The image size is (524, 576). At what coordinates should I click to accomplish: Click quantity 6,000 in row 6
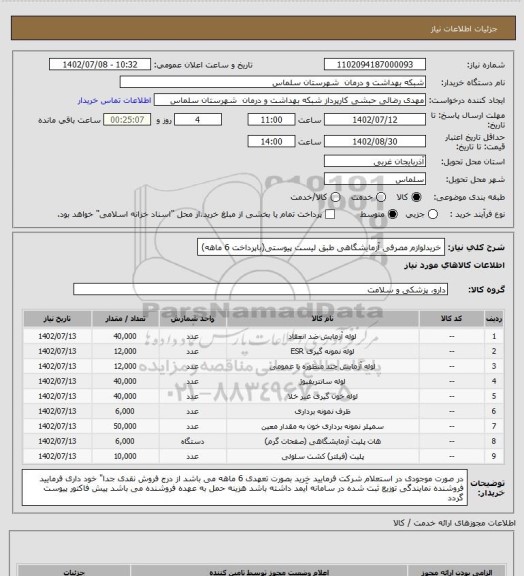[125, 411]
